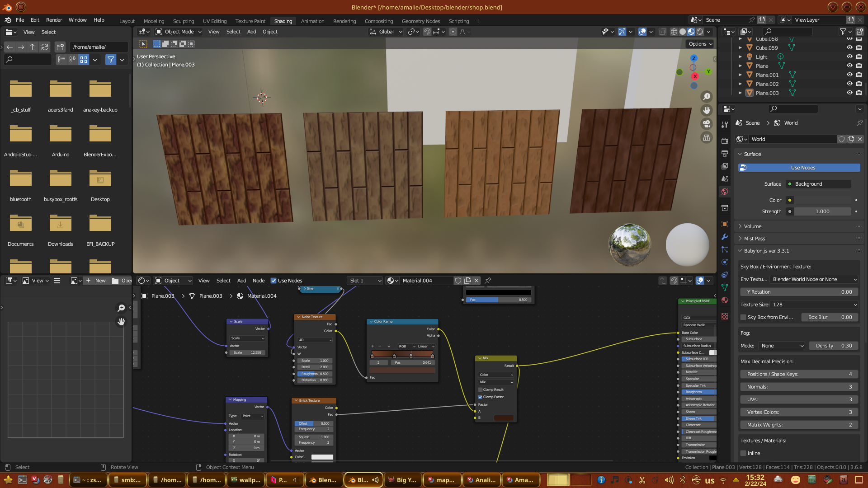
Task: Switch to the Geometry Nodes workspace tab
Action: (420, 21)
